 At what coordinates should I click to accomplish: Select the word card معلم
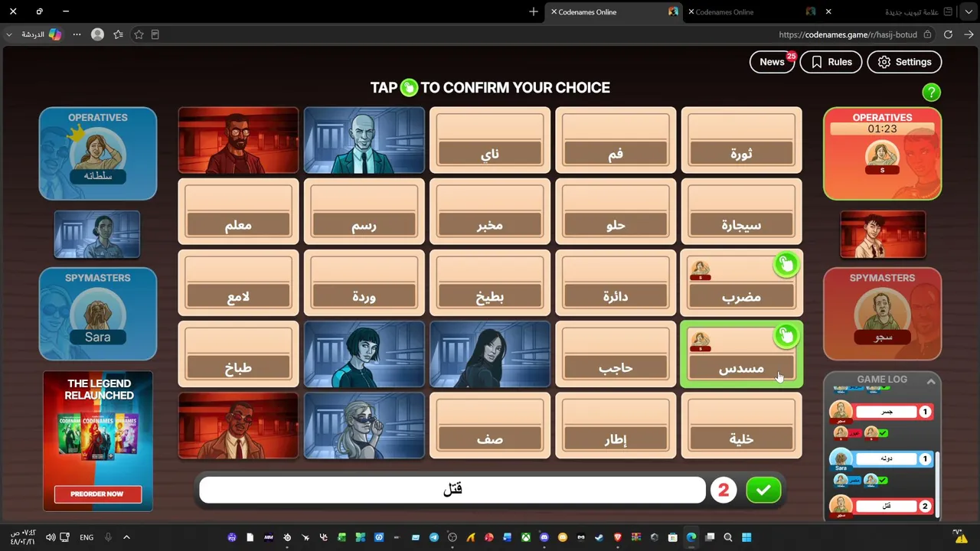click(238, 211)
